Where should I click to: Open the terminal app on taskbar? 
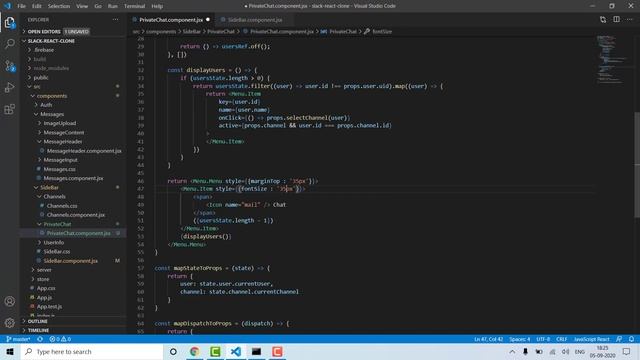256,352
